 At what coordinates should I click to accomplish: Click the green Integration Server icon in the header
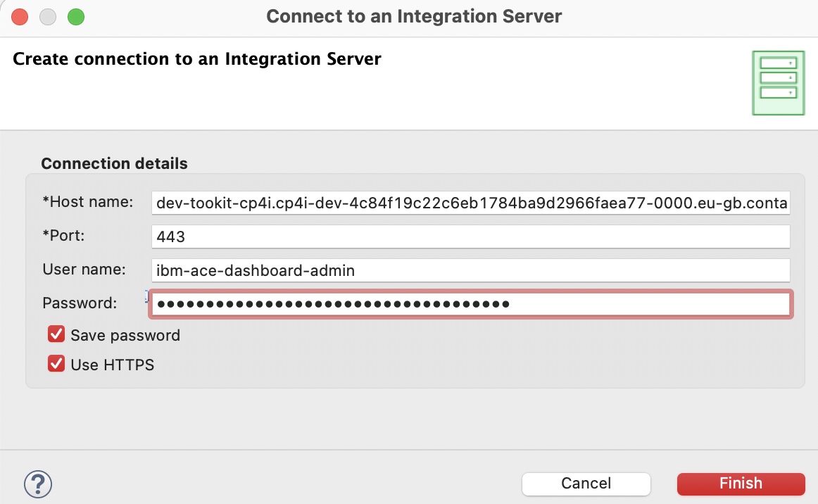tap(779, 82)
